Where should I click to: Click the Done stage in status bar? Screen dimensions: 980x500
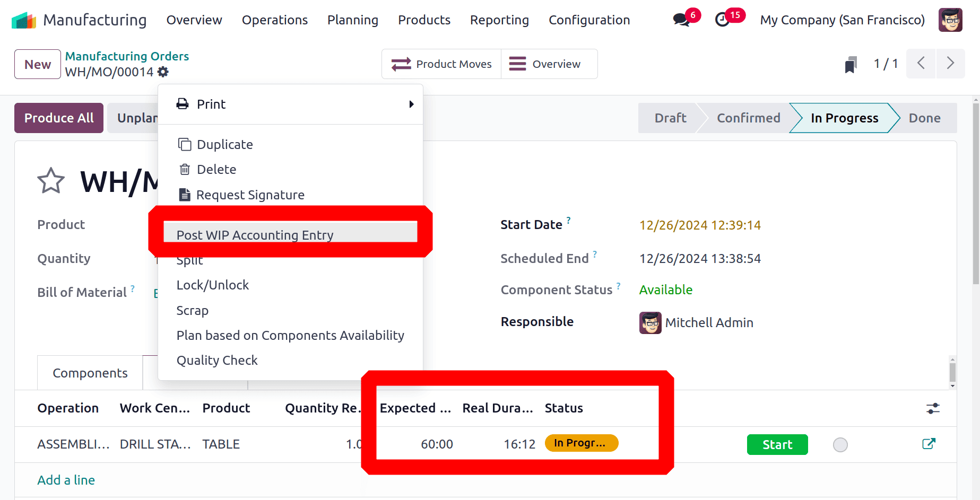[924, 118]
